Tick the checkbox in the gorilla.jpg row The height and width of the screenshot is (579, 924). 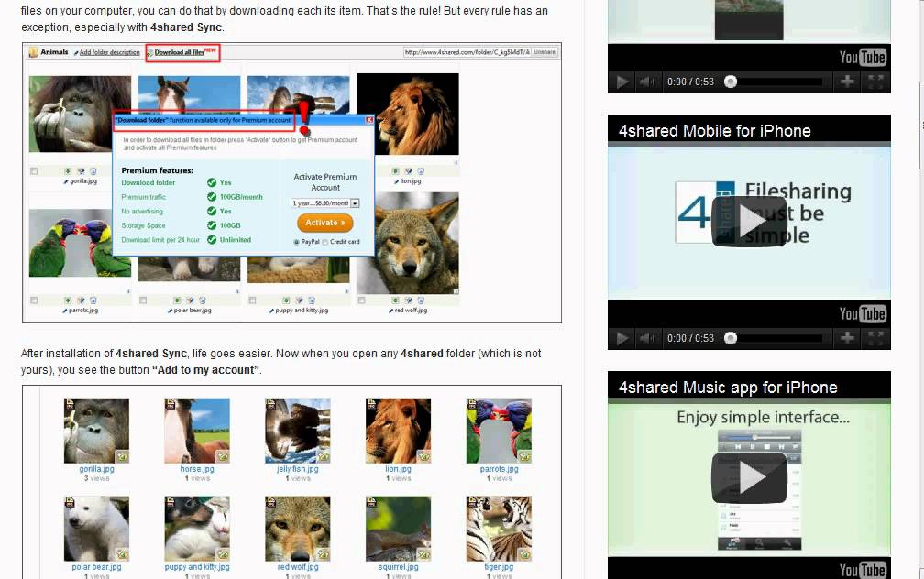pyautogui.click(x=34, y=171)
